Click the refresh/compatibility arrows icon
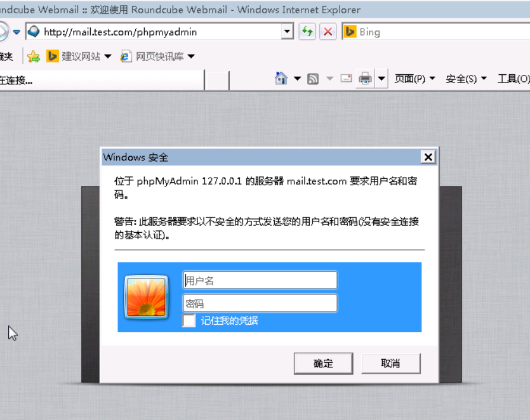The image size is (530, 420). coord(307,32)
